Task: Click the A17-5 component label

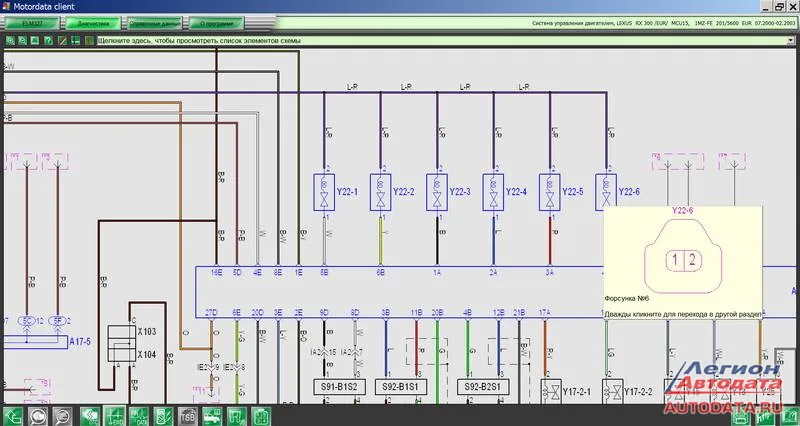Action: click(x=80, y=341)
